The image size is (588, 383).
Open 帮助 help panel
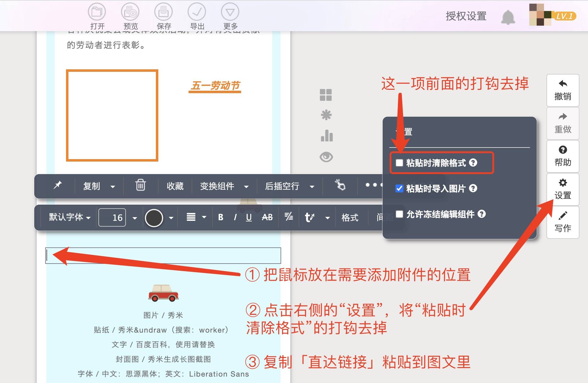[x=562, y=156]
